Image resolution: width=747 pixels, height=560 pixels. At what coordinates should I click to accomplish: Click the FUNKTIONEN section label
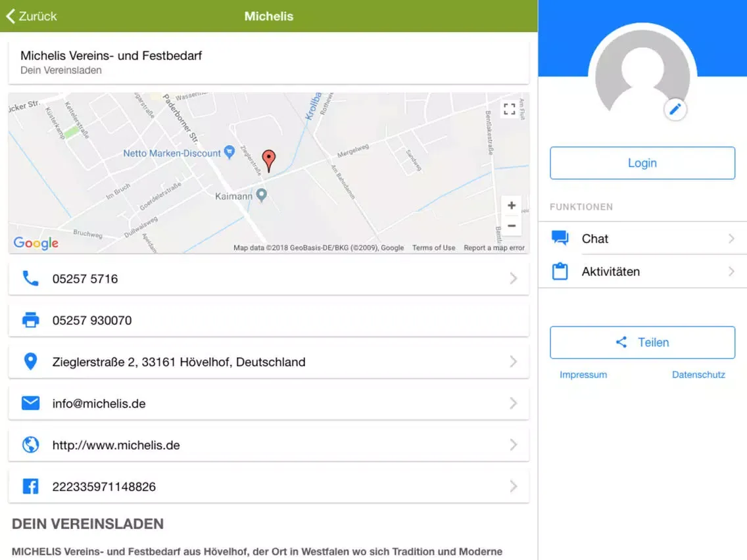point(581,206)
